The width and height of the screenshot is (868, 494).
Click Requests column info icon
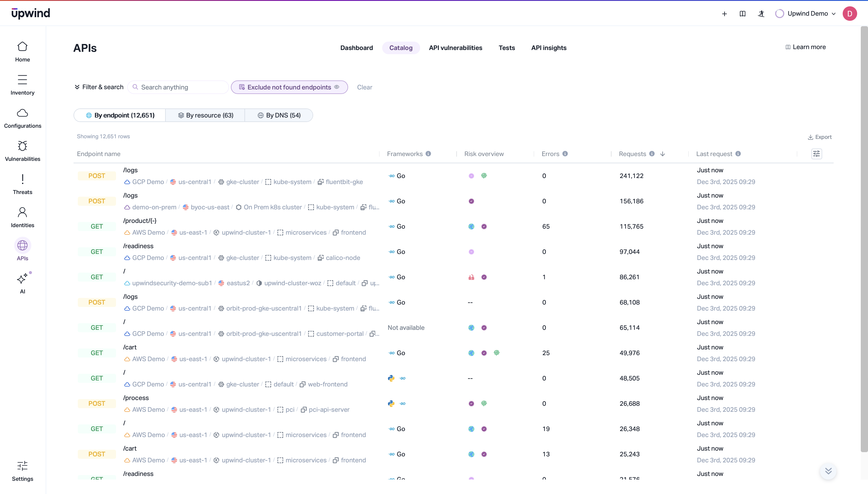click(x=652, y=154)
